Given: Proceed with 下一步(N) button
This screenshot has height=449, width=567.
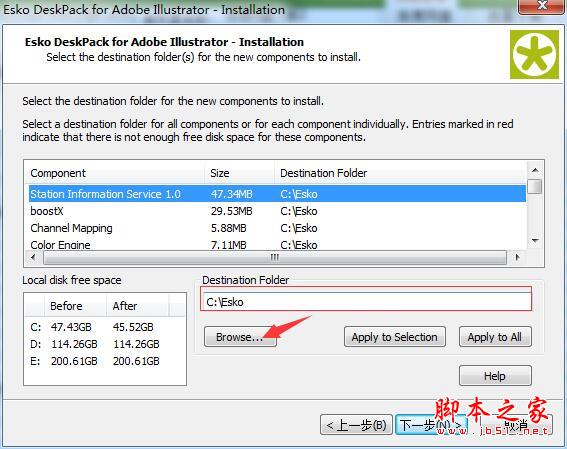Looking at the screenshot, I should [x=431, y=425].
